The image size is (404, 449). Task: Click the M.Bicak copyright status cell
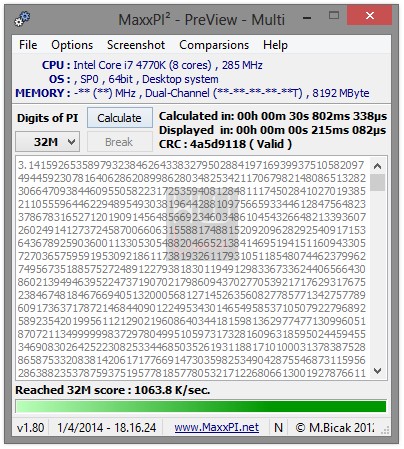pos(334,428)
